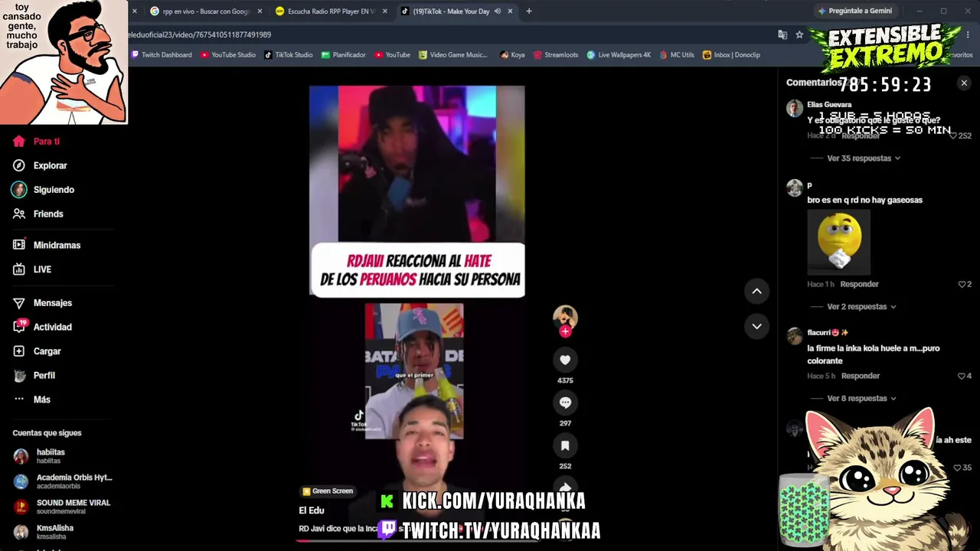Open the Explorar compass page

pos(40,165)
